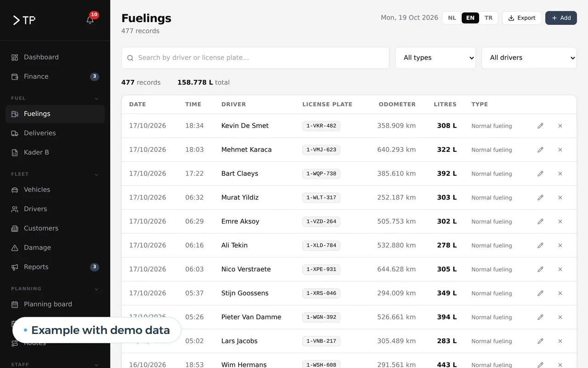The width and height of the screenshot is (588, 368).
Task: Edit Nico Verstraete fueling record
Action: pyautogui.click(x=540, y=269)
